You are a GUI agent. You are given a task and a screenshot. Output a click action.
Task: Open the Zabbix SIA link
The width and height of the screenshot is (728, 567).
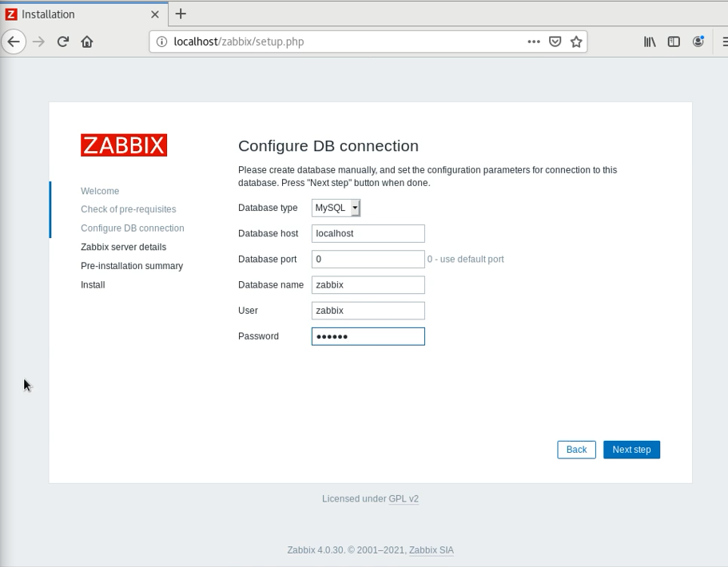(x=432, y=550)
